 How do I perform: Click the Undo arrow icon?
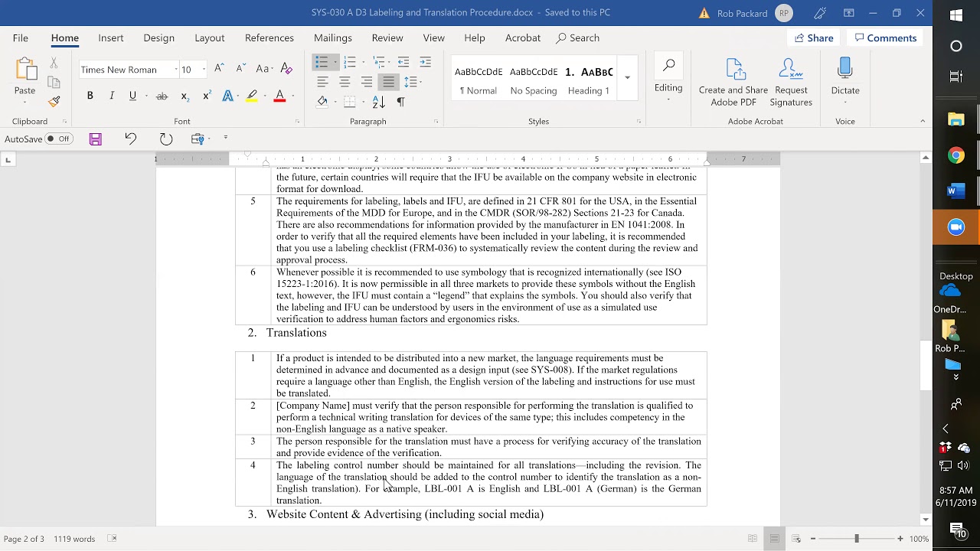130,139
